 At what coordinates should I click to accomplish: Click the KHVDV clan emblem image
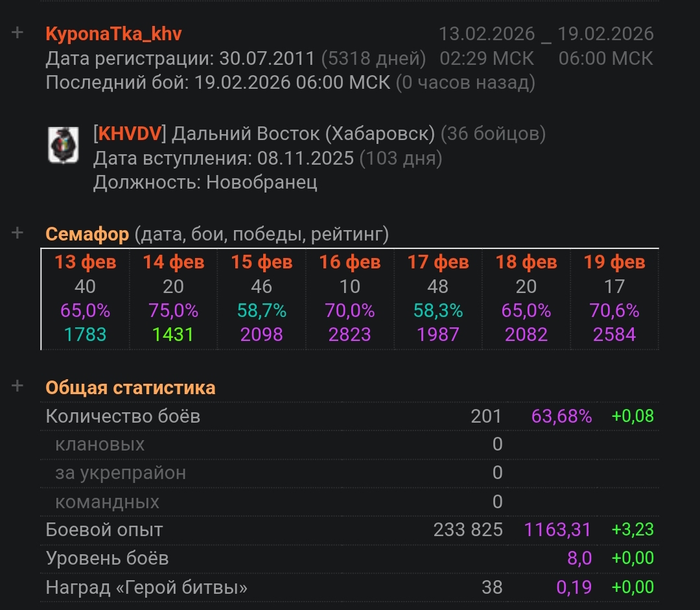(64, 145)
